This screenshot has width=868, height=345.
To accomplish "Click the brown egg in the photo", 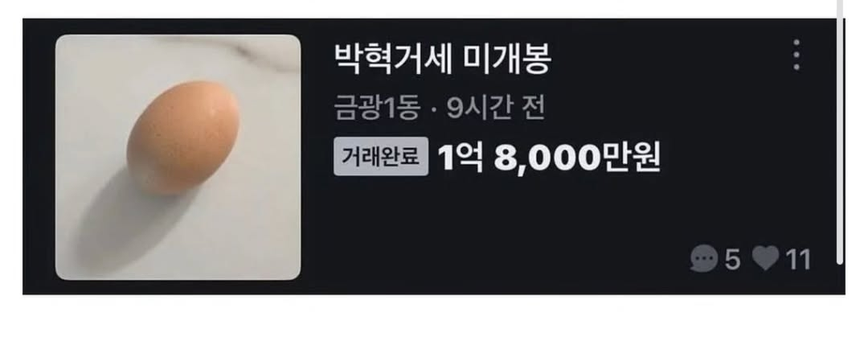I will click(183, 138).
